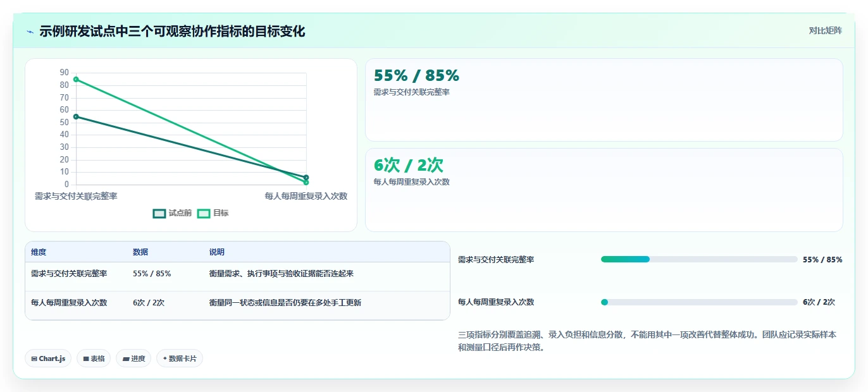Image resolution: width=868 pixels, height=392 pixels.
Task: Click the 目标 data point at 85
Action: (x=76, y=79)
